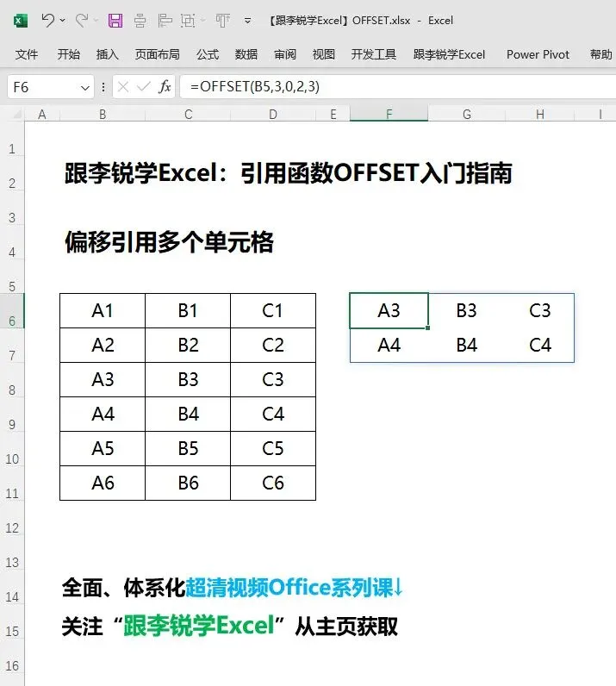Screen dimensions: 616x686
Task: Open Insert Function via the fx icon
Action: pyautogui.click(x=165, y=87)
